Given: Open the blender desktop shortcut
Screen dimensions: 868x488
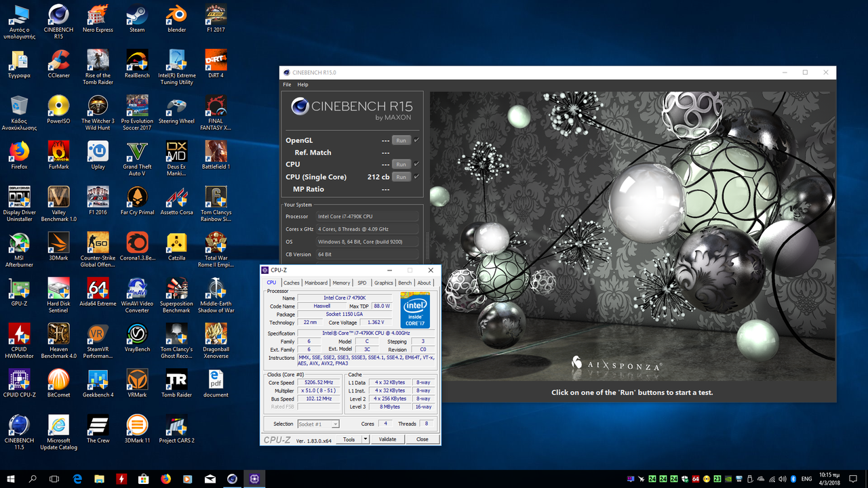Looking at the screenshot, I should (176, 18).
